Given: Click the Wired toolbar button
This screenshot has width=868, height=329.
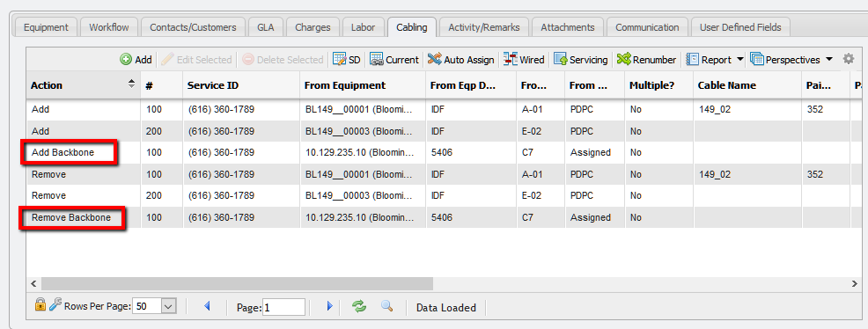Looking at the screenshot, I should pos(524,59).
